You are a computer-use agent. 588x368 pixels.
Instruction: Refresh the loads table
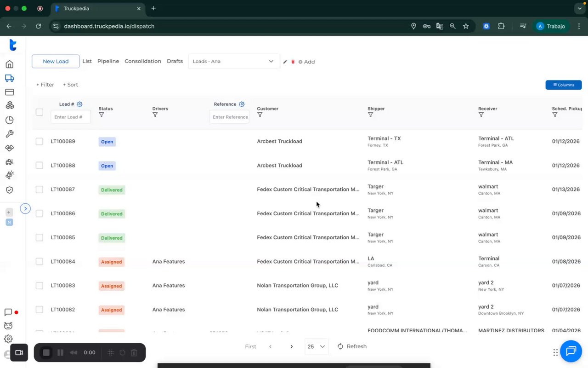[x=352, y=346]
